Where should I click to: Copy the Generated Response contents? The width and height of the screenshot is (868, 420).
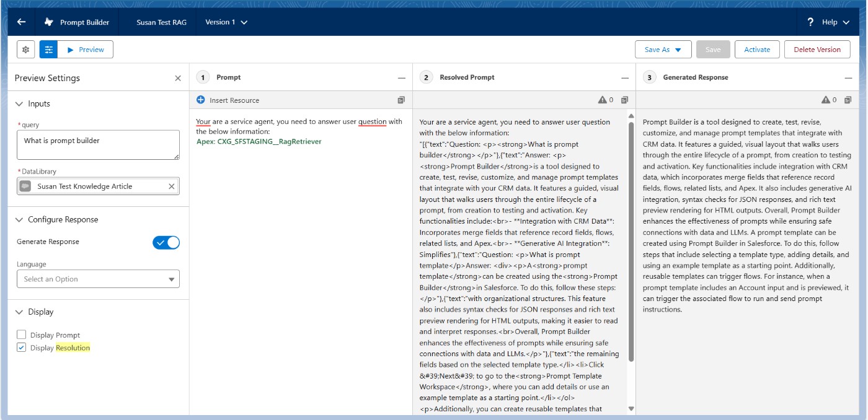pyautogui.click(x=848, y=100)
